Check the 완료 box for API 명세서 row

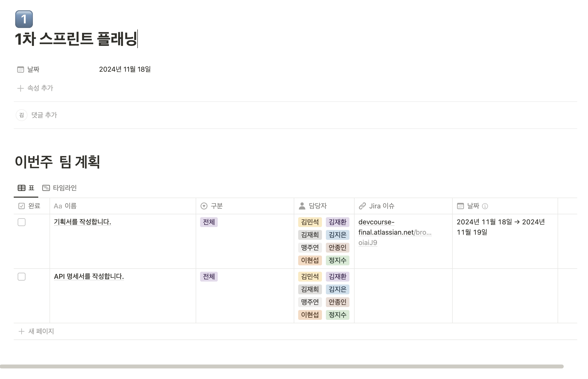22,277
